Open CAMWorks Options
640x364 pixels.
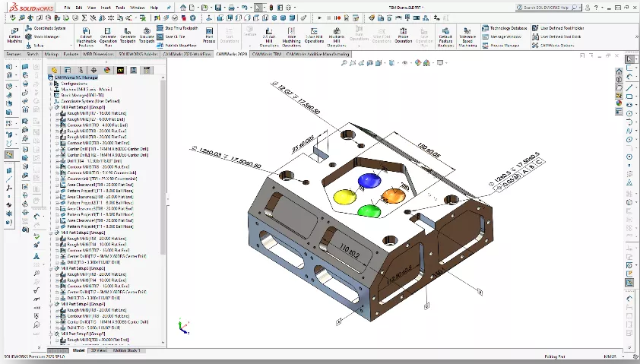pyautogui.click(x=553, y=46)
